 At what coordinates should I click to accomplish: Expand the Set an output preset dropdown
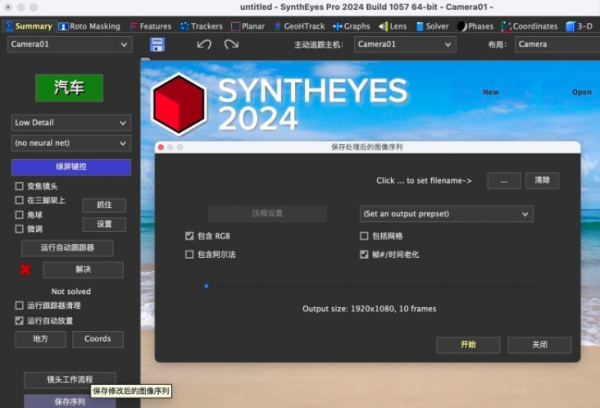[446, 214]
